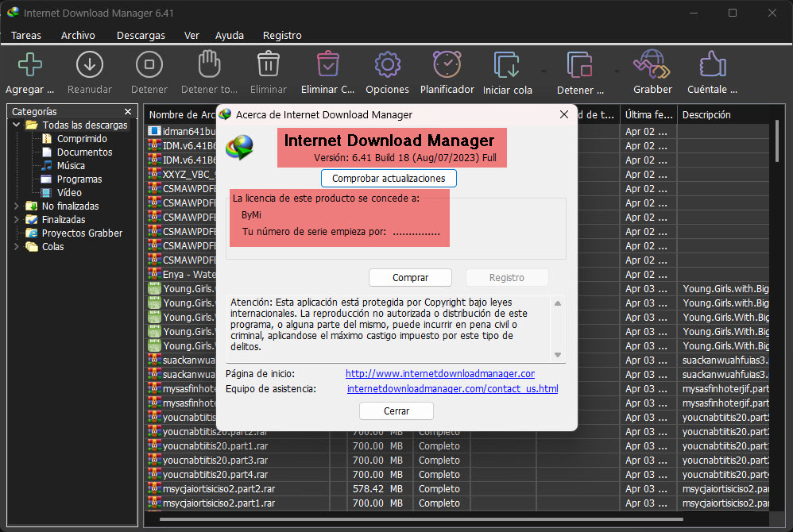Select the Vídeo category icon
This screenshot has height=532, width=793.
47,192
